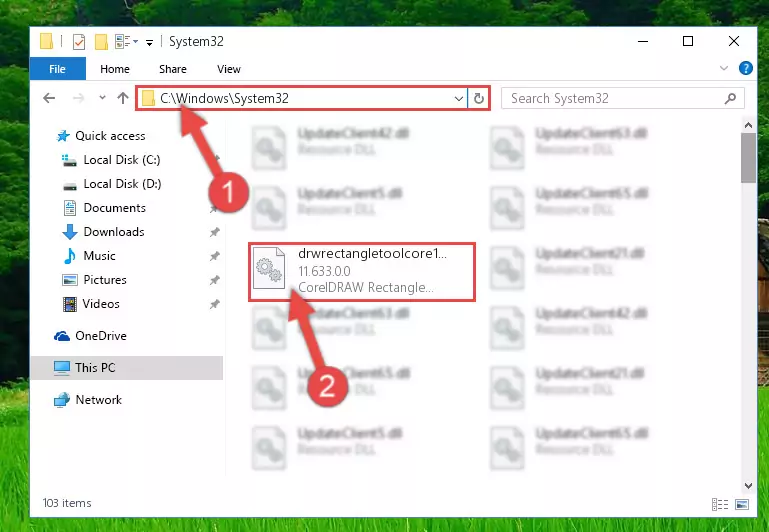This screenshot has height=532, width=769.
Task: Open Music folder in navigation pane
Action: (x=90, y=256)
